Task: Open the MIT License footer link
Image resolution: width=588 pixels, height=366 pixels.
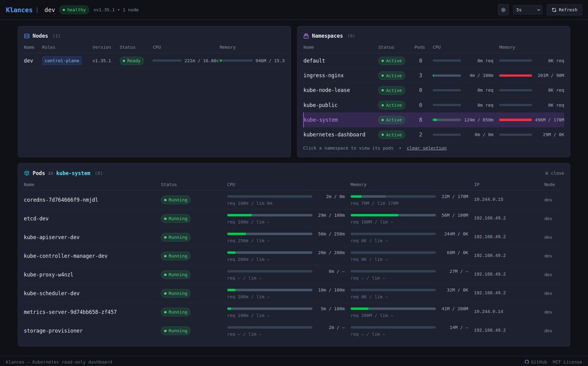Action: (x=567, y=362)
